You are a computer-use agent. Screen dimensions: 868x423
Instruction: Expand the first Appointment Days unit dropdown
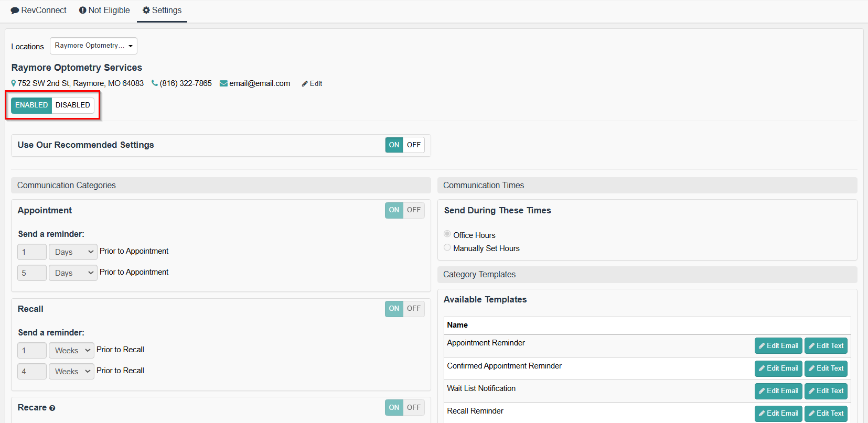tap(73, 252)
